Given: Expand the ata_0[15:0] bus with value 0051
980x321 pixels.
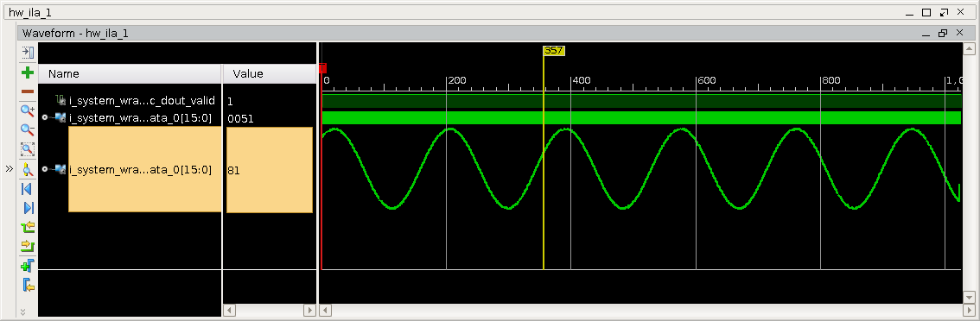Looking at the screenshot, I should (44, 117).
